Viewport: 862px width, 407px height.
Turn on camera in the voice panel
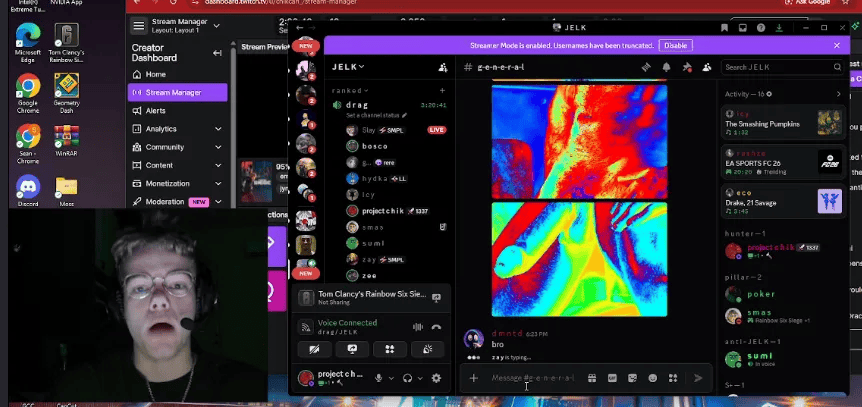pos(315,349)
